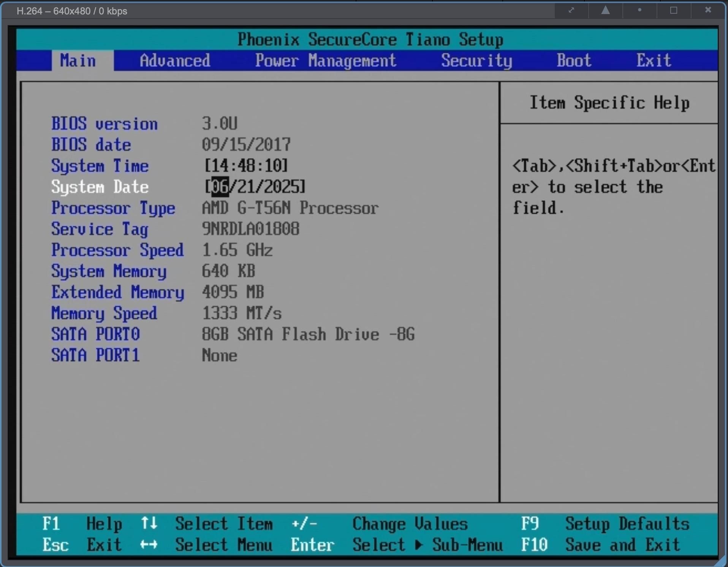This screenshot has width=728, height=567.
Task: Click the System Date label
Action: point(100,187)
